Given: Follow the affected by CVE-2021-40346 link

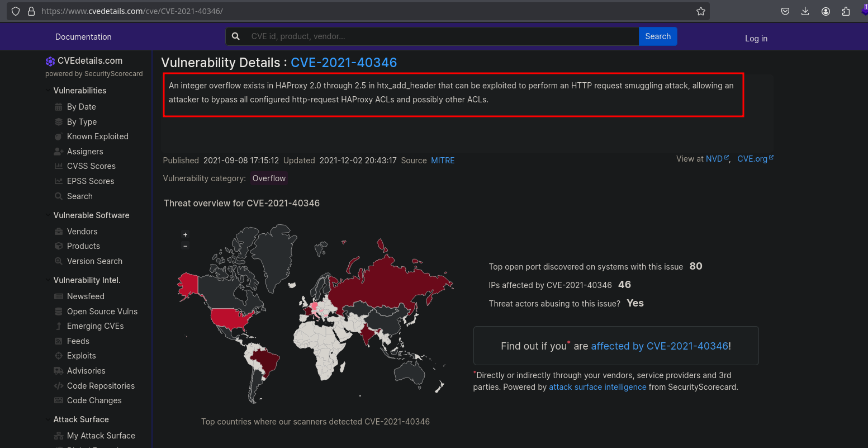Looking at the screenshot, I should (x=660, y=346).
